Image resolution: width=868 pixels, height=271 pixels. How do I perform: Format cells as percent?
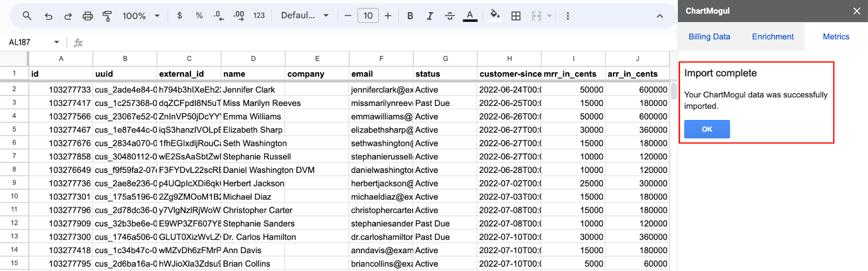[199, 16]
